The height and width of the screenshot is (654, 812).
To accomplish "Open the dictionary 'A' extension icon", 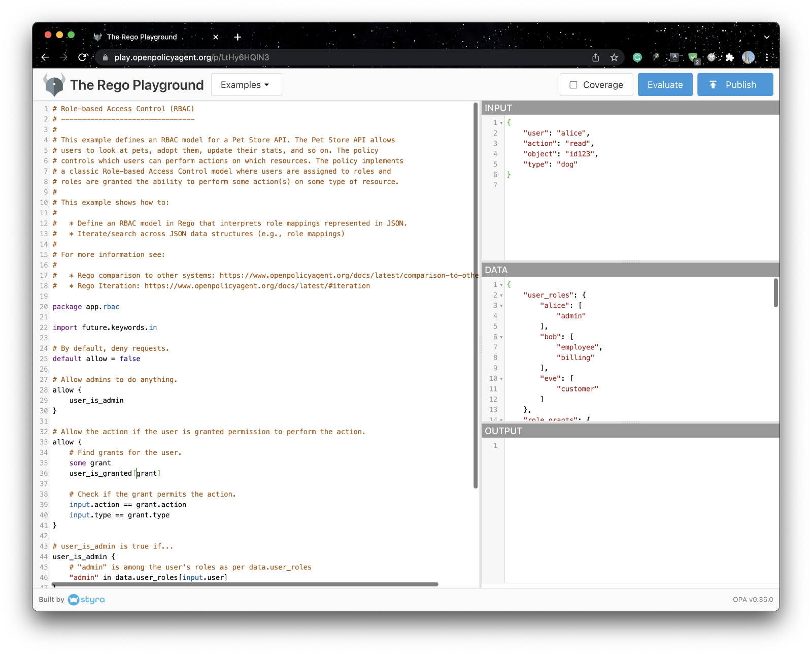I will 674,57.
